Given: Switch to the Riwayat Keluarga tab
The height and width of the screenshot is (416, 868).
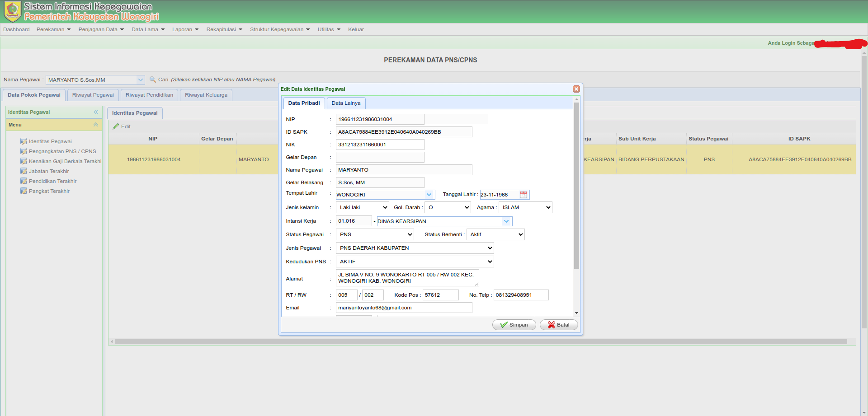Looking at the screenshot, I should 206,95.
